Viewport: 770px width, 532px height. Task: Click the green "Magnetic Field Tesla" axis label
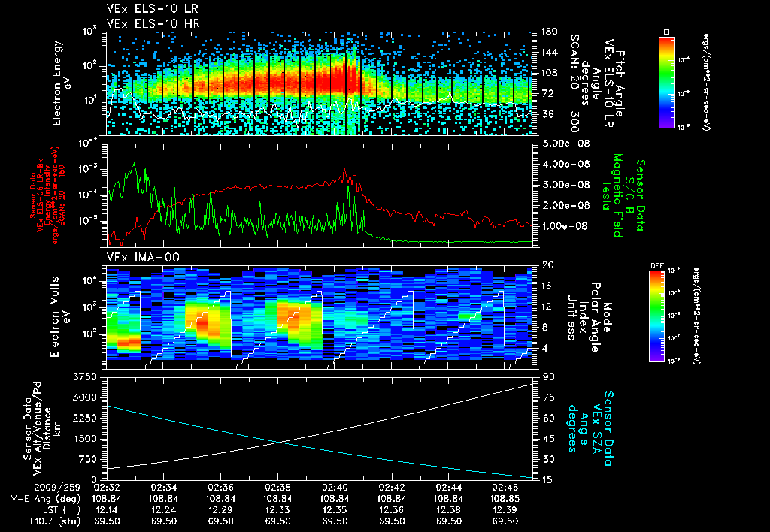[x=611, y=195]
